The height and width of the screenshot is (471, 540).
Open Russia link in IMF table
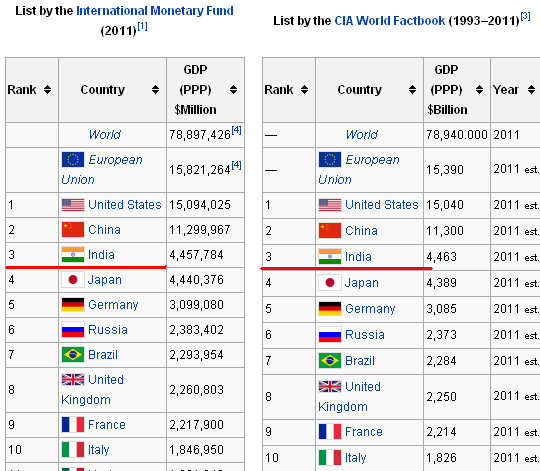[x=108, y=330]
